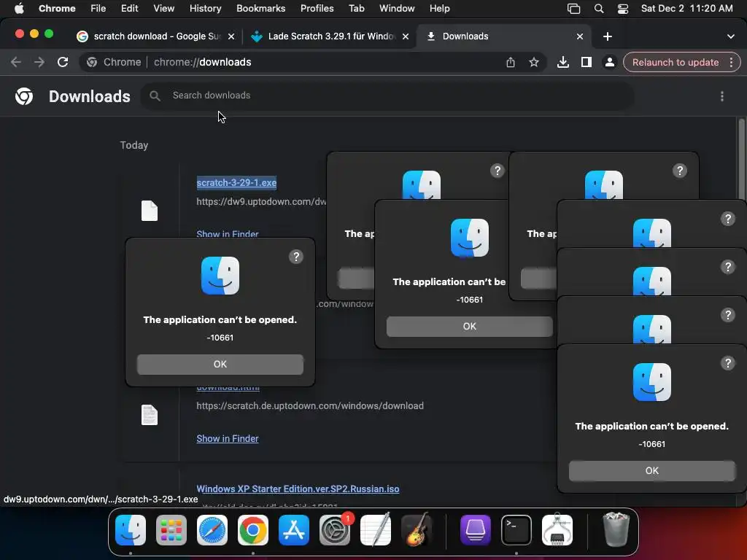Switch to scratch download Google tab

click(x=156, y=36)
